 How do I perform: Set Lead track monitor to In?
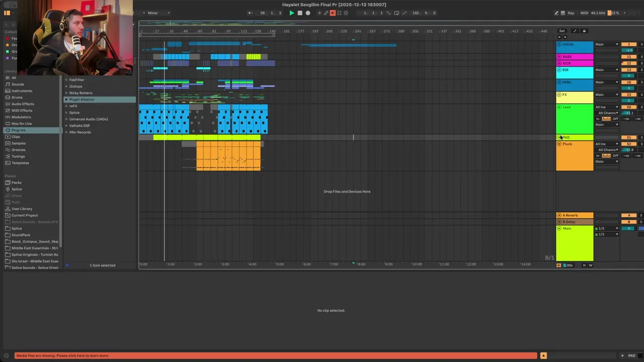(x=598, y=119)
